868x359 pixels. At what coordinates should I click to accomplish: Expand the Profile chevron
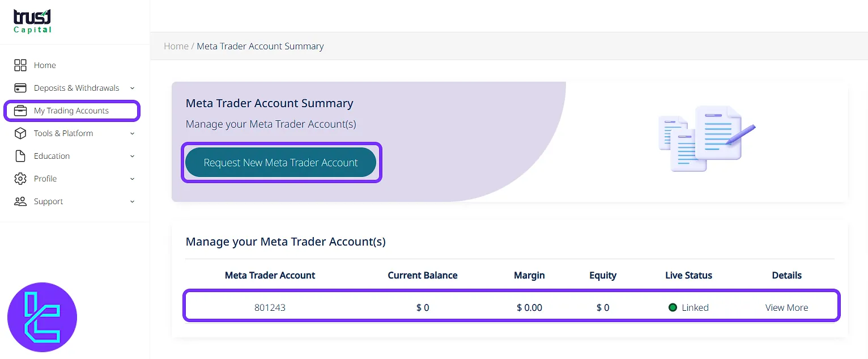(132, 179)
